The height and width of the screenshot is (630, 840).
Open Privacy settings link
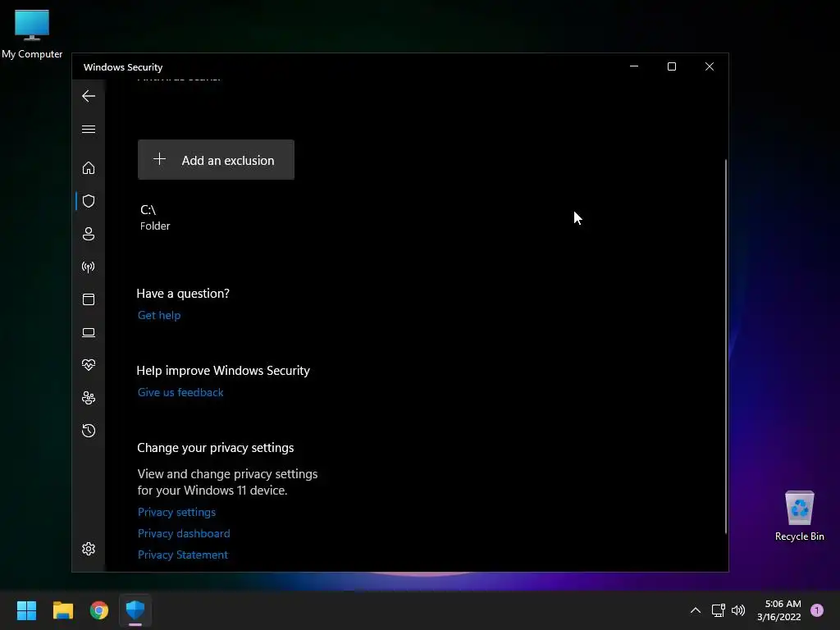(x=177, y=512)
